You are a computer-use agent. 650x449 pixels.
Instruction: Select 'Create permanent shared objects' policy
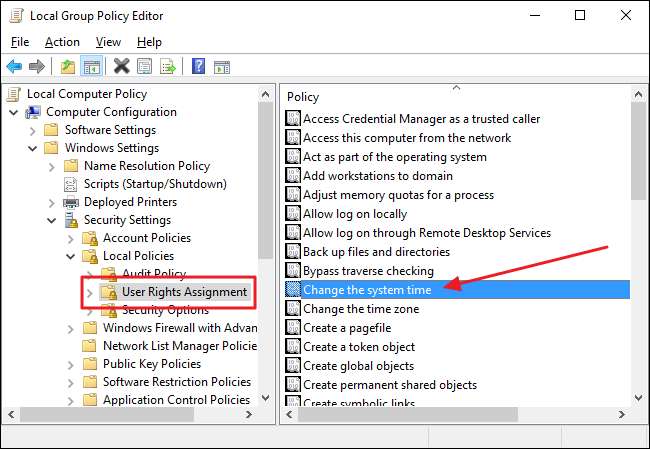click(390, 385)
